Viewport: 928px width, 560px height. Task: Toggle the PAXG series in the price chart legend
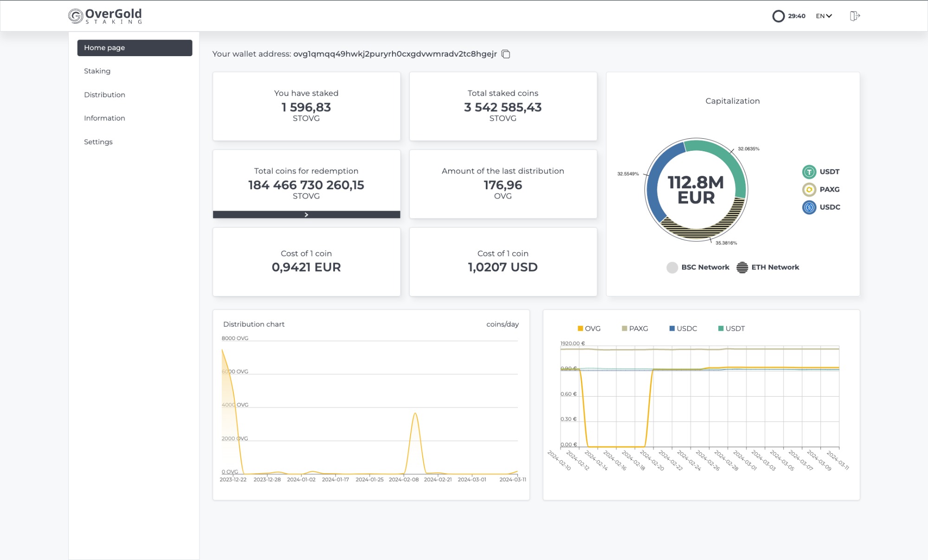click(x=635, y=328)
